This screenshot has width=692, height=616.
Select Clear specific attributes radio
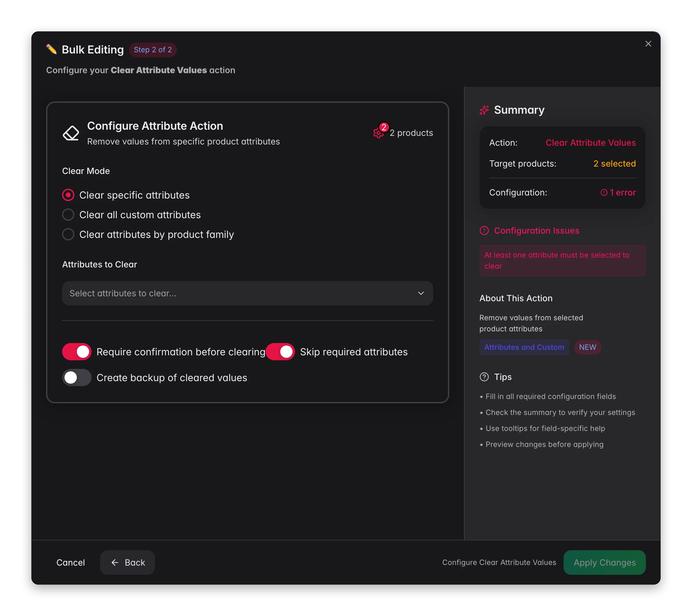pos(68,195)
